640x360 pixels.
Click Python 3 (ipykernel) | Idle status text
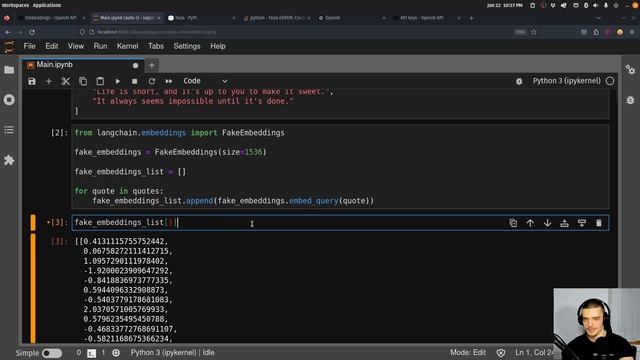[x=172, y=352]
